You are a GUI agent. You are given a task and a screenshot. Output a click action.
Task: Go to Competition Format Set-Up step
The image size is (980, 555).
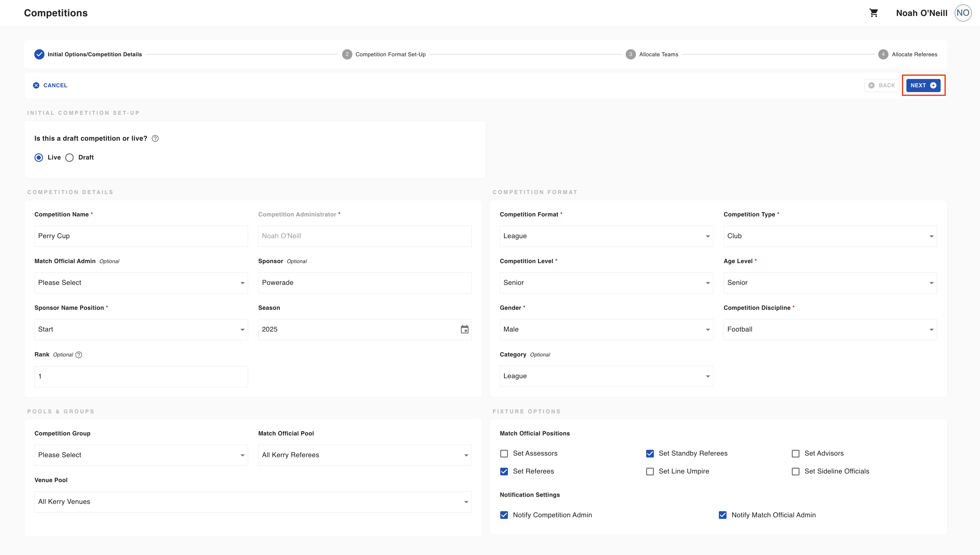[x=390, y=54]
